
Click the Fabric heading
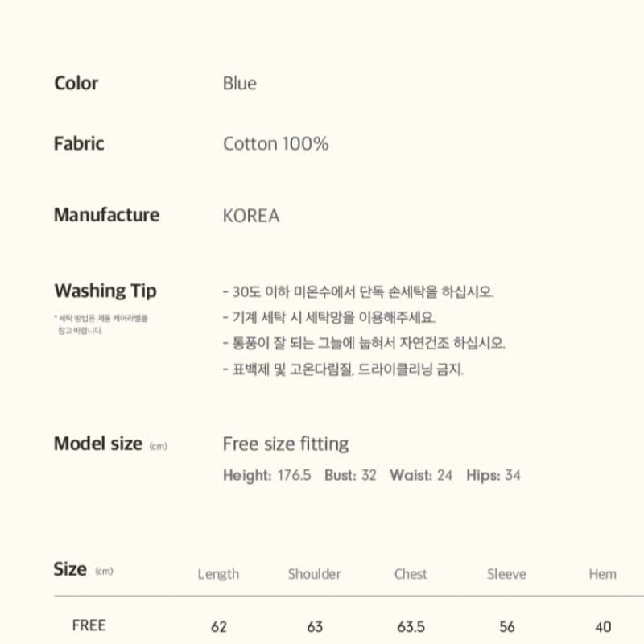(79, 144)
